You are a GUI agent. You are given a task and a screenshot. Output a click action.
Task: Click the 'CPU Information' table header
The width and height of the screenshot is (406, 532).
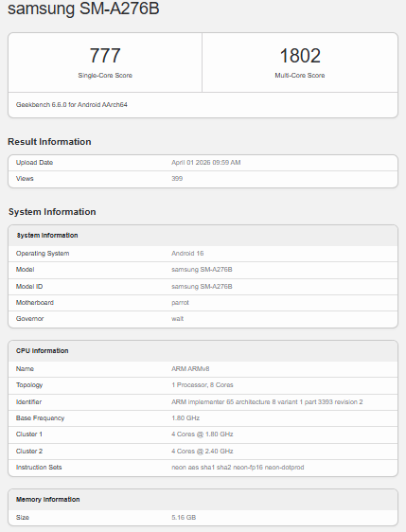click(x=42, y=351)
